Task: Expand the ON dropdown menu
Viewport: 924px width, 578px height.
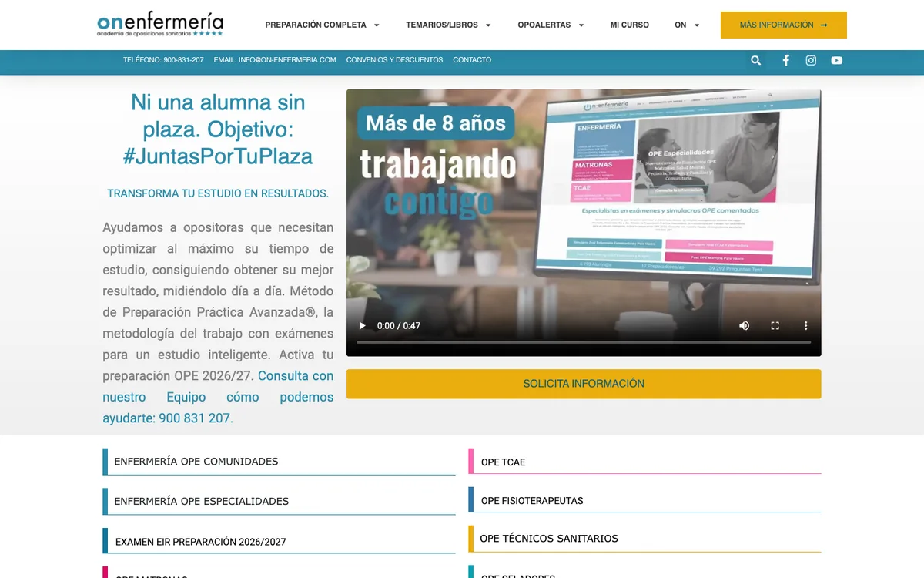Action: tap(687, 25)
